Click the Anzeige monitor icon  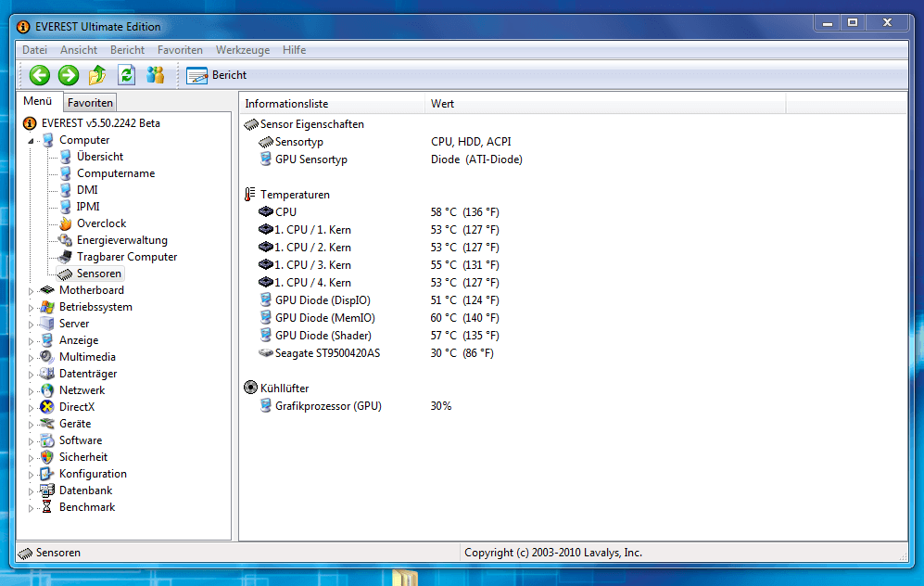tap(47, 340)
